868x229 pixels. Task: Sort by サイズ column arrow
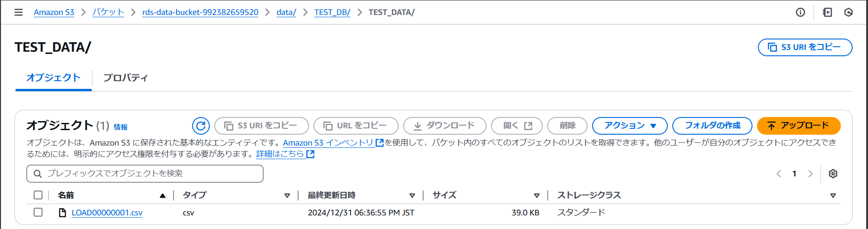(537, 195)
